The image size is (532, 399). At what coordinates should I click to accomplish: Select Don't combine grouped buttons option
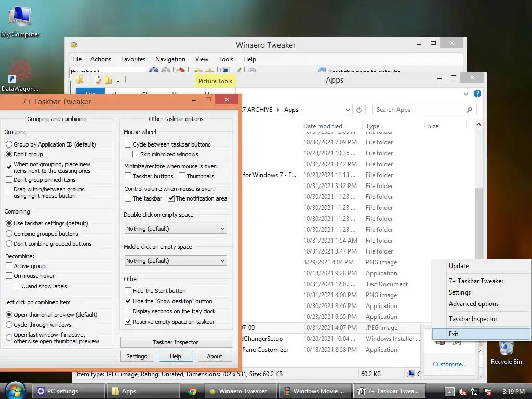pyautogui.click(x=9, y=243)
